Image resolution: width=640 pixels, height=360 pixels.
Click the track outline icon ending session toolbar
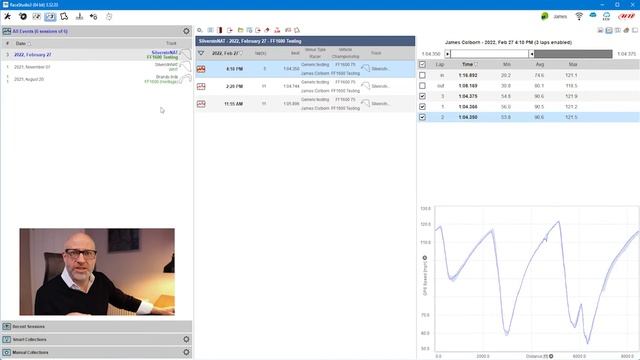coord(297,30)
